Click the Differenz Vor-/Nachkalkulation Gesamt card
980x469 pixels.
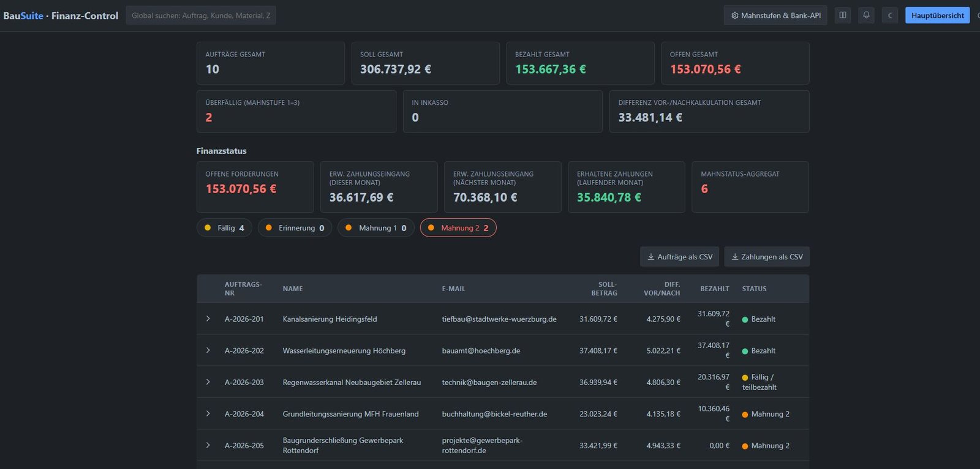click(709, 112)
